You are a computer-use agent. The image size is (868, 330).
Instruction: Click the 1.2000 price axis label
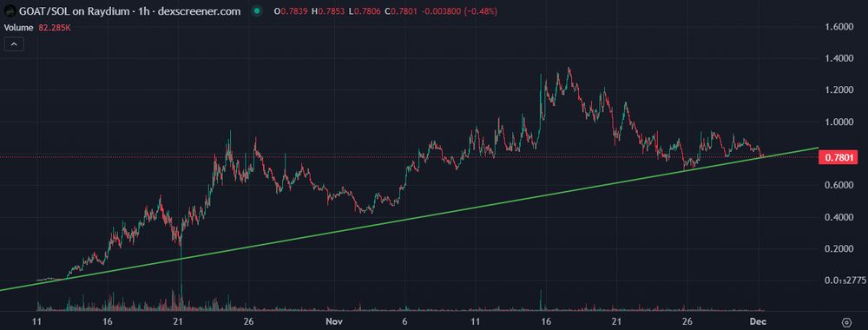pyautogui.click(x=838, y=90)
